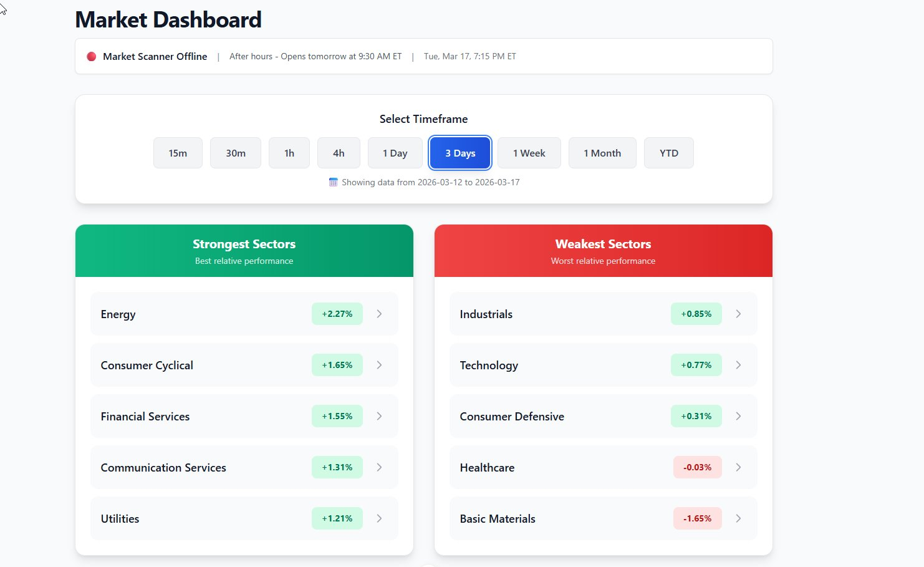Open the Healthcare row chevron
Image resolution: width=924 pixels, height=567 pixels.
(738, 467)
